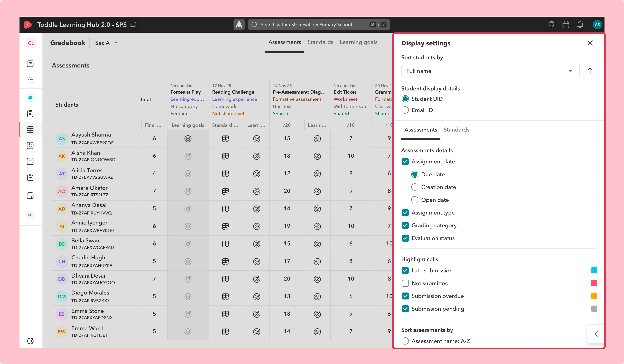Change the Submission overdue orange color swatch
The image size is (624, 364).
(x=594, y=296)
